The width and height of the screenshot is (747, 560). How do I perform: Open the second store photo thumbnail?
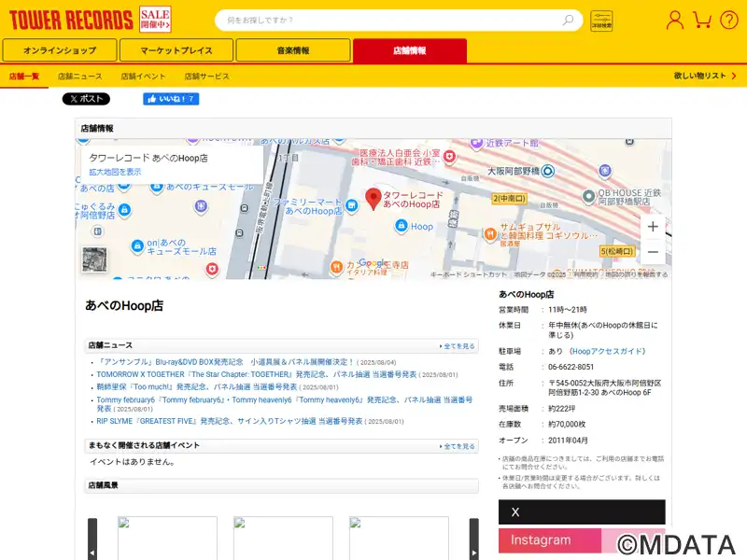[x=283, y=539]
